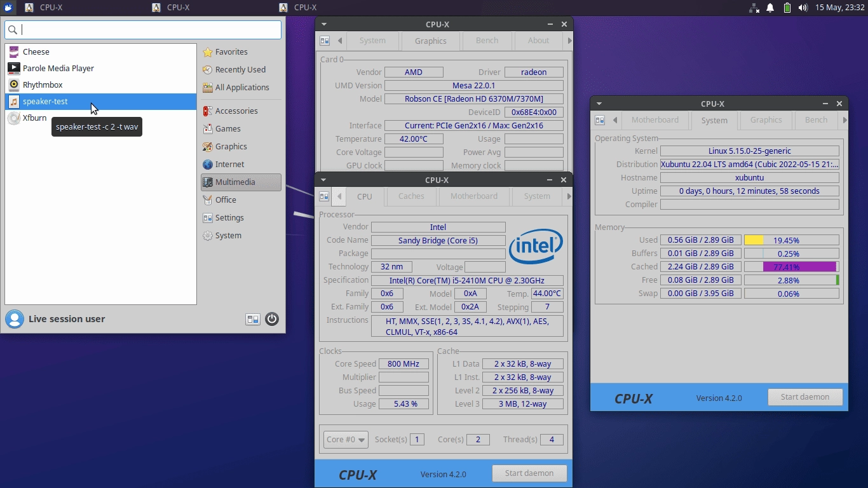Switch to Graphics tab in System window
The width and height of the screenshot is (868, 488).
766,120
